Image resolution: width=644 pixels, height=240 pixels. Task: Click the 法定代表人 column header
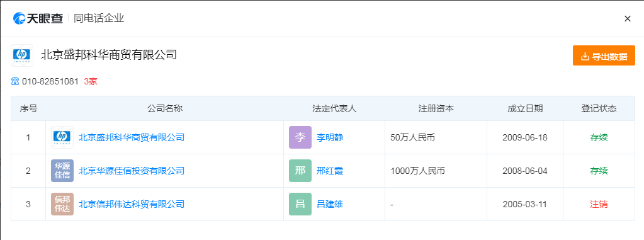[334, 108]
